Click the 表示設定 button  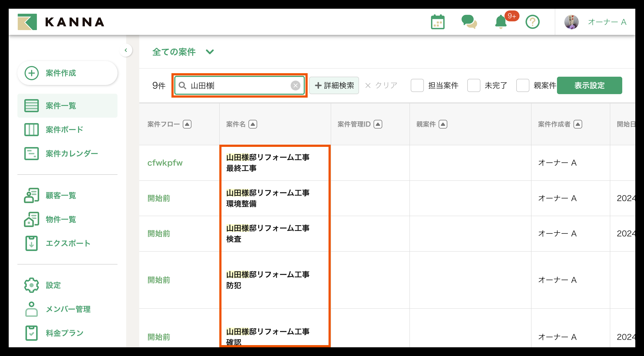point(589,86)
